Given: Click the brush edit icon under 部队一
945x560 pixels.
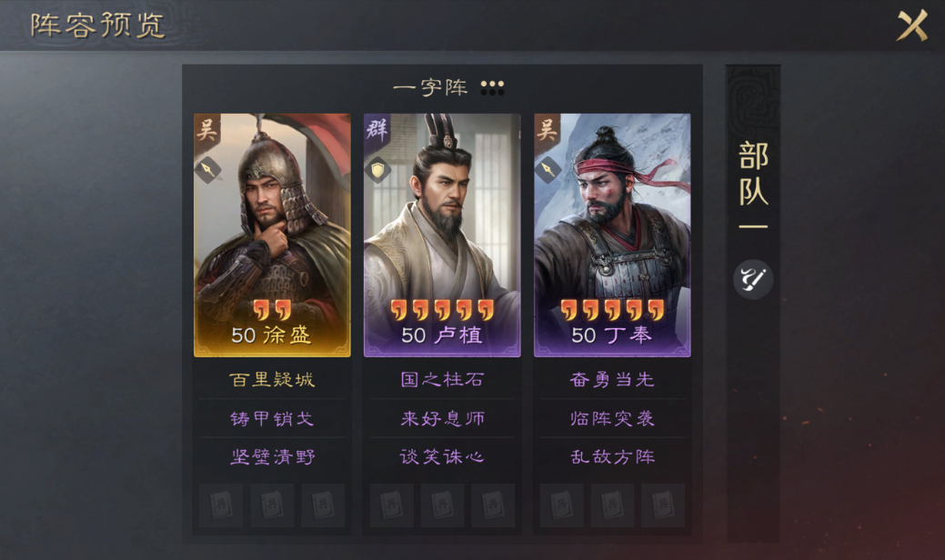Looking at the screenshot, I should click(x=753, y=279).
